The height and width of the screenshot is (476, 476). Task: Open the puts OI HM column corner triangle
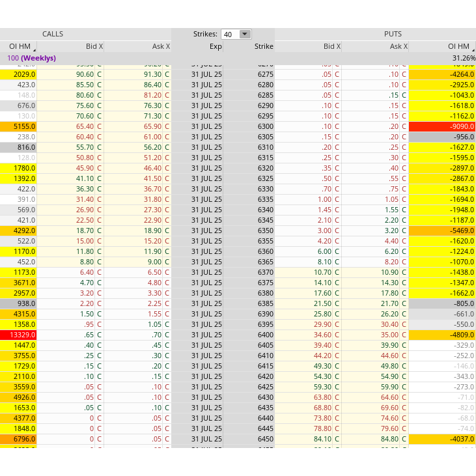click(473, 50)
